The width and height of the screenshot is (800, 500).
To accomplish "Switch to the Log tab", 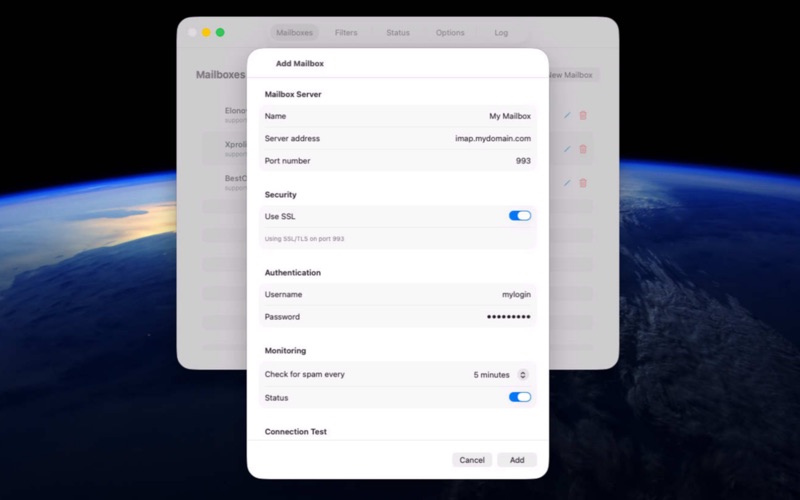I will pos(501,33).
